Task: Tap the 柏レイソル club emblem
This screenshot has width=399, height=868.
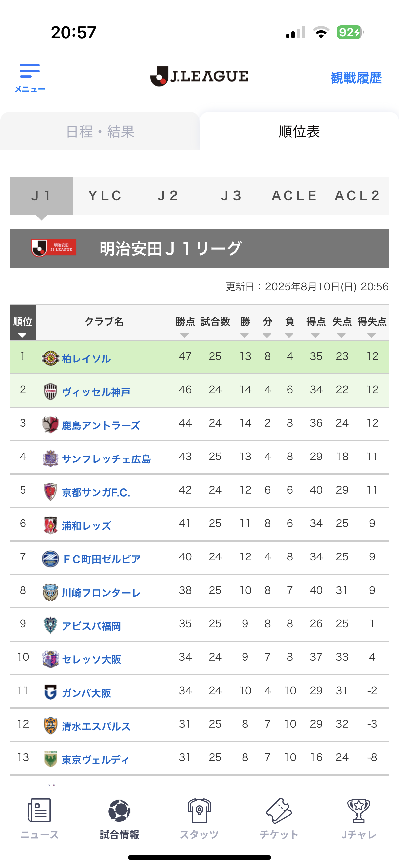Action: pyautogui.click(x=51, y=358)
